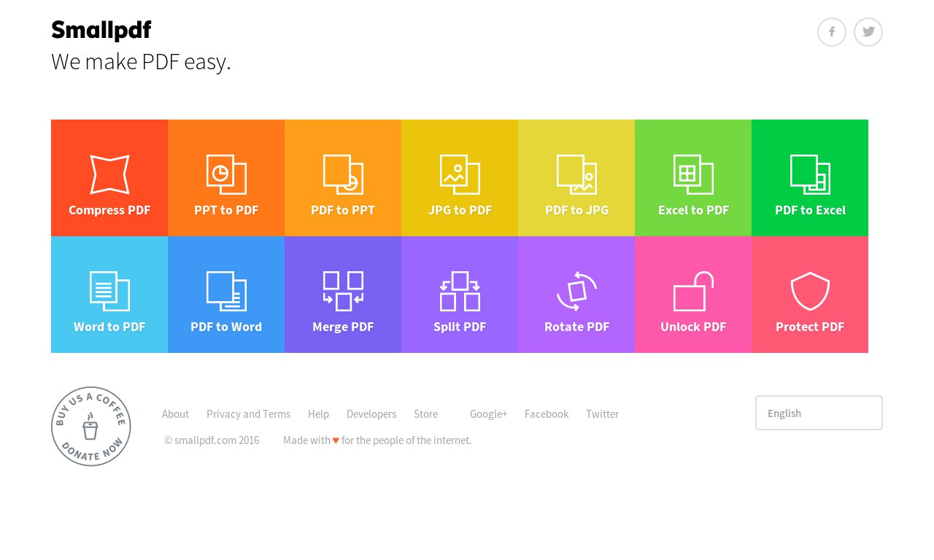Click the PDF to JPG icon
Image resolution: width=934 pixels, height=560 pixels.
click(x=576, y=174)
